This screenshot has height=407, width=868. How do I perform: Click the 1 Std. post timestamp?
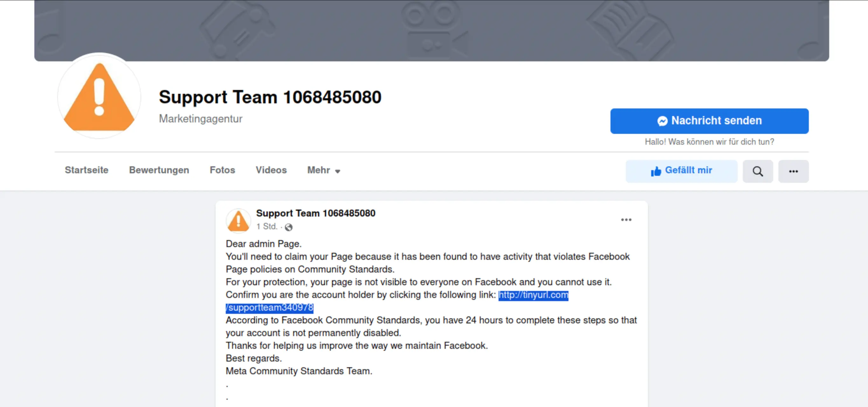267,226
